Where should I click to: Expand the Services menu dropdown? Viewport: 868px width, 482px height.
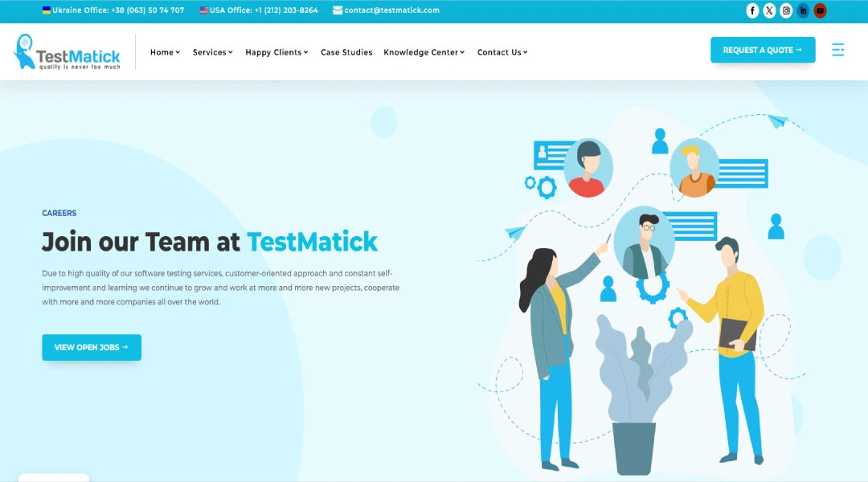(212, 52)
